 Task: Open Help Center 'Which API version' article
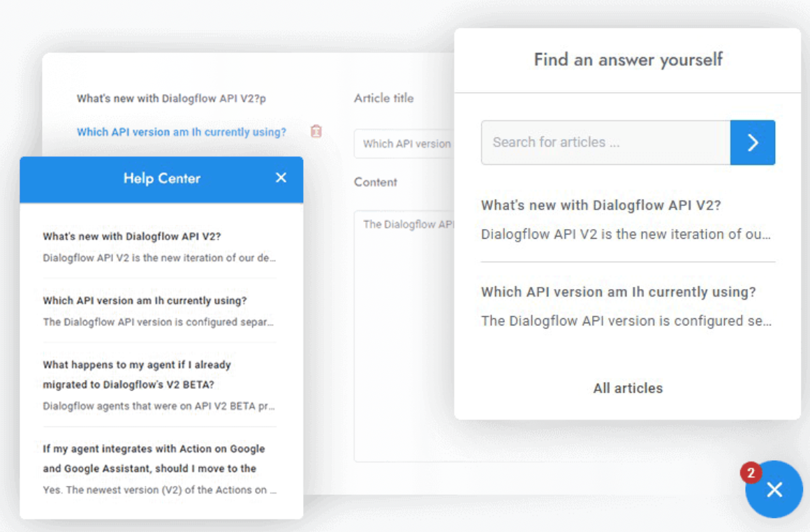pyautogui.click(x=145, y=300)
